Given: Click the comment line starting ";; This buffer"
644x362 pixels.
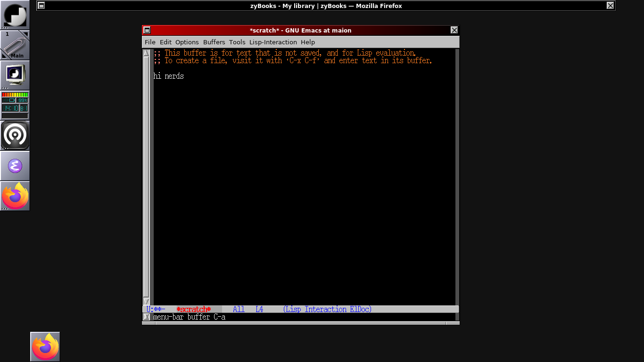Looking at the screenshot, I should (285, 53).
